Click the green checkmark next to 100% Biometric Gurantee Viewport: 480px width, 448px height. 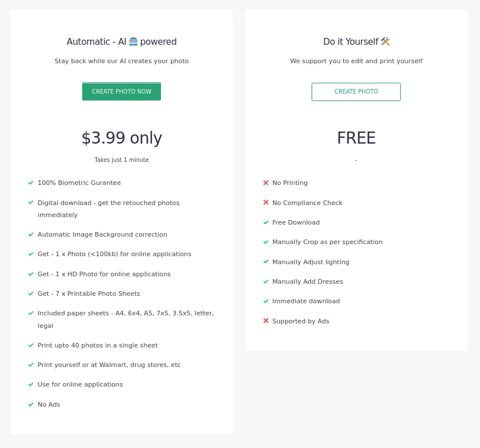tap(31, 183)
